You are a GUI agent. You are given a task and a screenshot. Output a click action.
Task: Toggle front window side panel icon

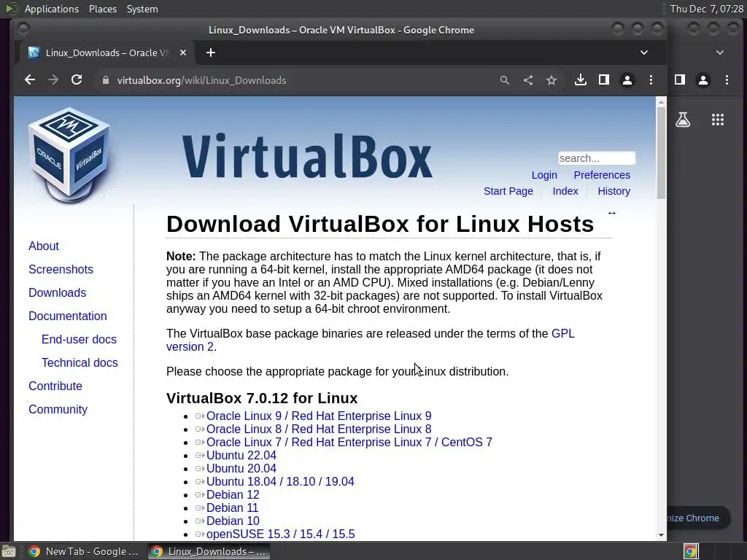click(x=603, y=80)
